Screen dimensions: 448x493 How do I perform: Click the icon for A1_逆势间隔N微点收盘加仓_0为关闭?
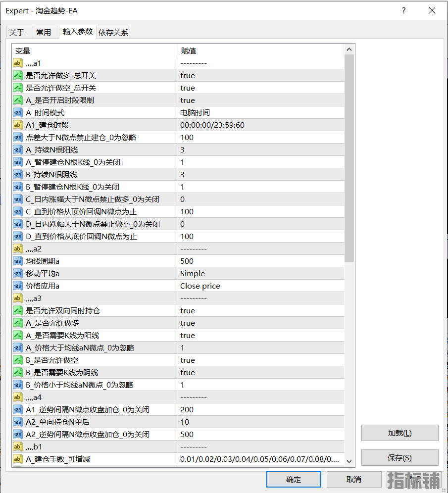coord(18,410)
